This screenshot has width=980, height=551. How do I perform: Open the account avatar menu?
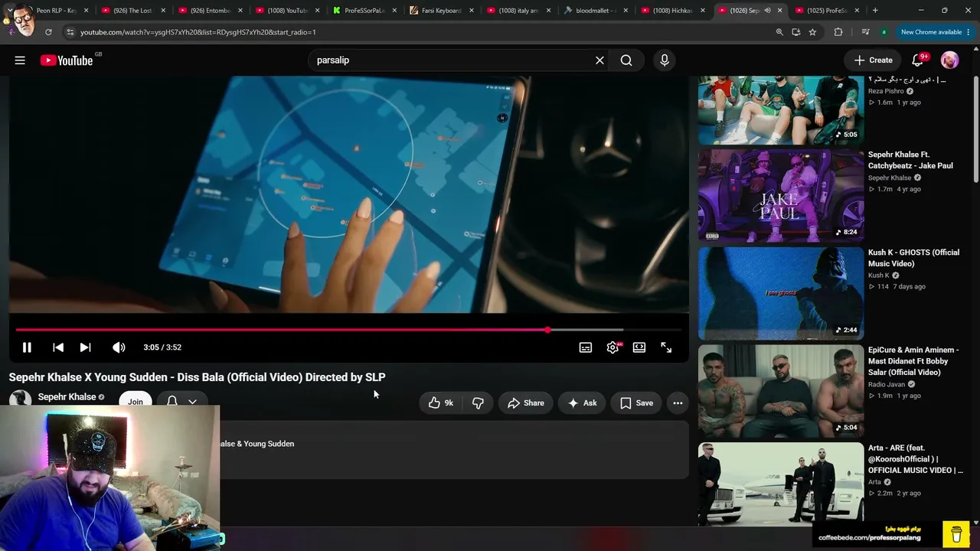[x=950, y=60]
